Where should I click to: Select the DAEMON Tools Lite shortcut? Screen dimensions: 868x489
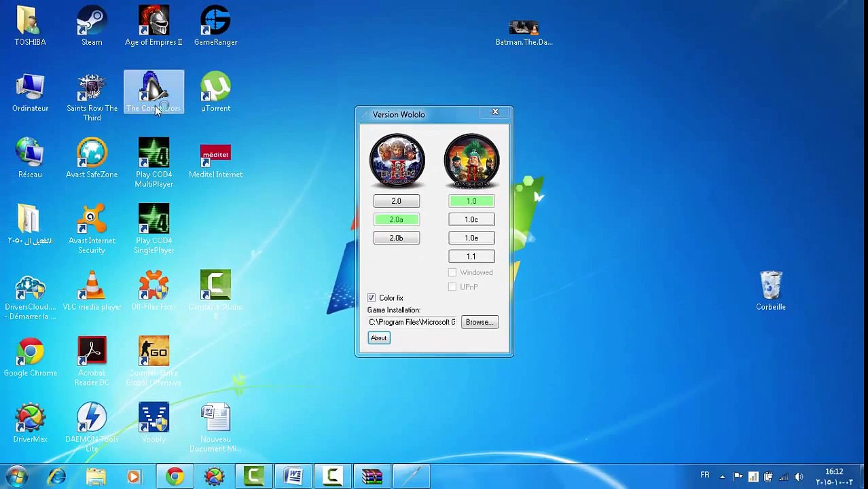click(92, 427)
